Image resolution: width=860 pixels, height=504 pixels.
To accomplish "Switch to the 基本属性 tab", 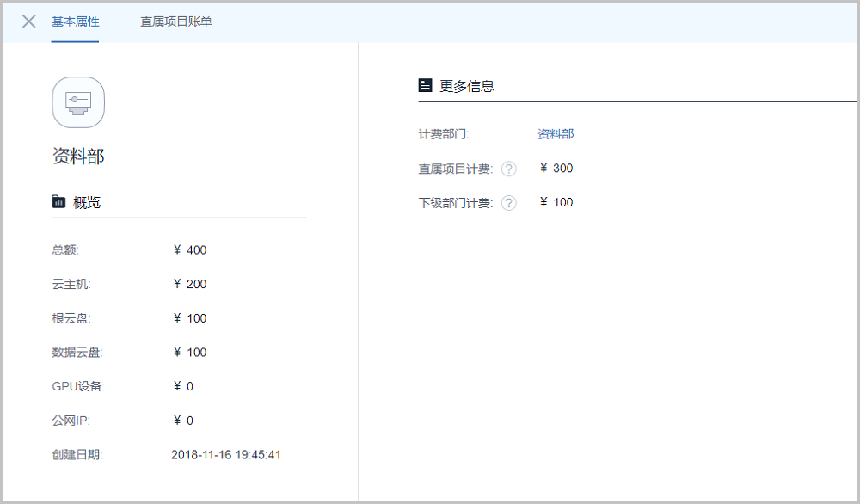I will [x=75, y=22].
